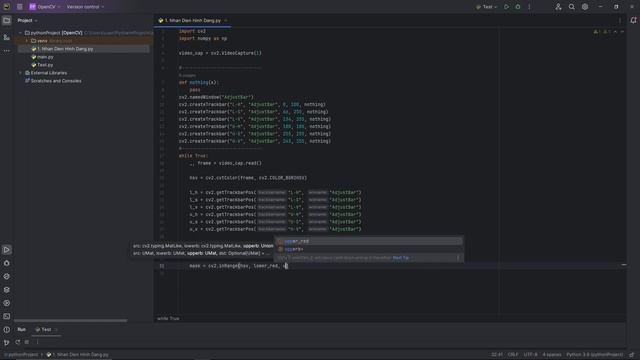640x360 pixels.
Task: Change indent setting '4 spaces' in status bar
Action: 552,355
